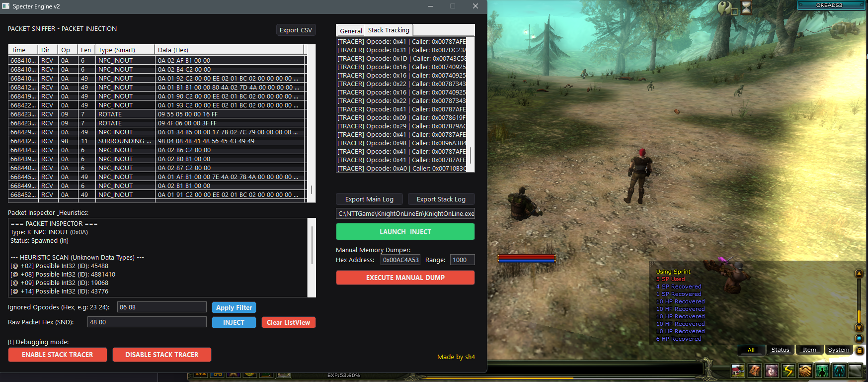This screenshot has height=382, width=868.
Task: Click the game log scroll up arrow
Action: pos(859,274)
